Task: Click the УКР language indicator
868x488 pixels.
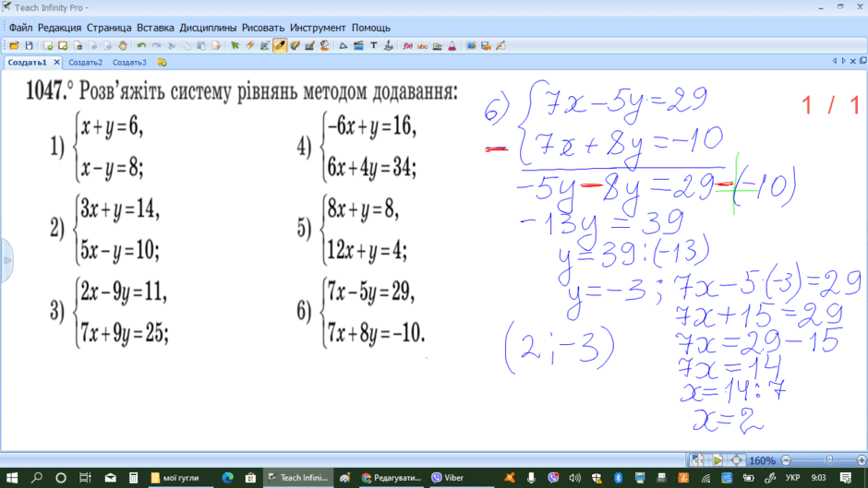Action: (x=792, y=478)
